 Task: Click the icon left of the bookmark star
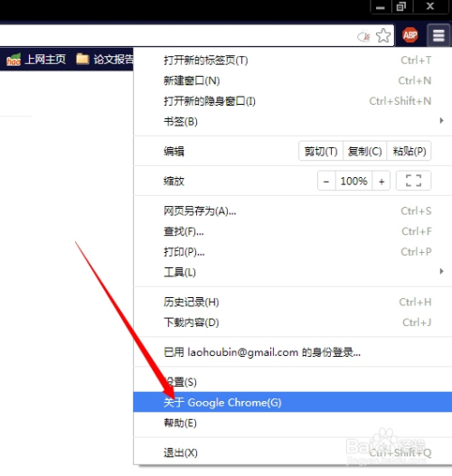[x=364, y=36]
